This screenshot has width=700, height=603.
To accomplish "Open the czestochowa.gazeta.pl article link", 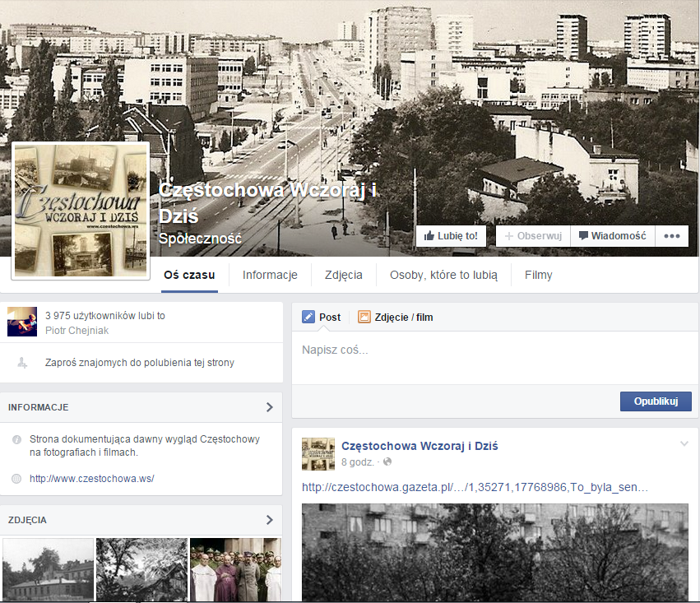I will coord(475,487).
